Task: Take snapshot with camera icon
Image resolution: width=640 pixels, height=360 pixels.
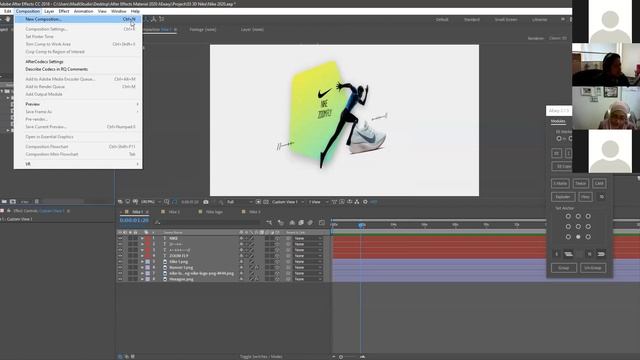Action: (206, 202)
